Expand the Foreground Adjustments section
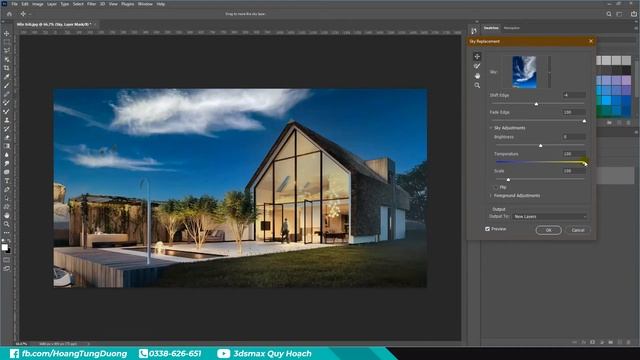 tap(491, 196)
